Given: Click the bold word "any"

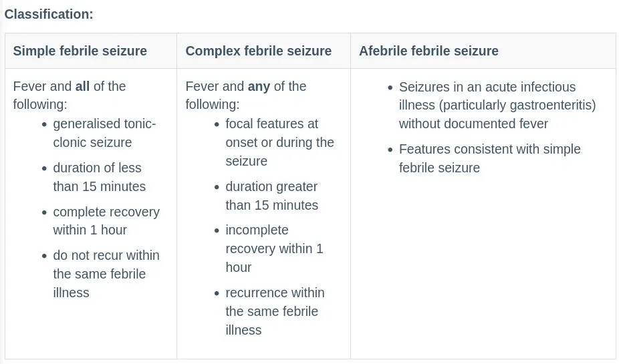Looking at the screenshot, I should click(x=259, y=86).
